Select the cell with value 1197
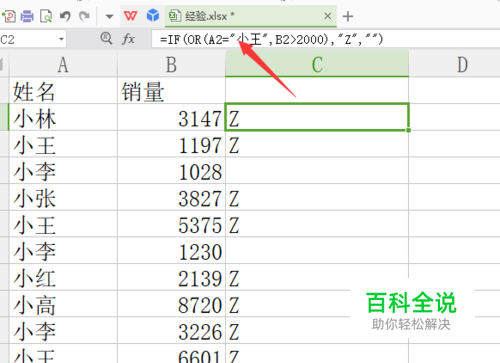Viewport: 500px width, 363px height. tap(171, 144)
